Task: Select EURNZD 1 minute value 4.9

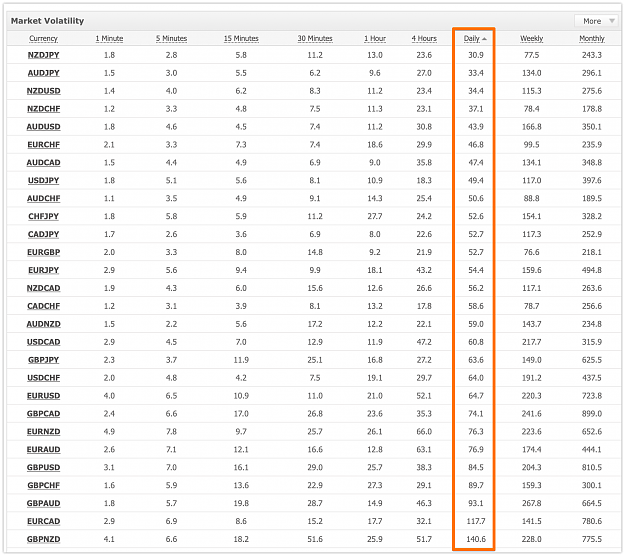Action: (x=109, y=432)
